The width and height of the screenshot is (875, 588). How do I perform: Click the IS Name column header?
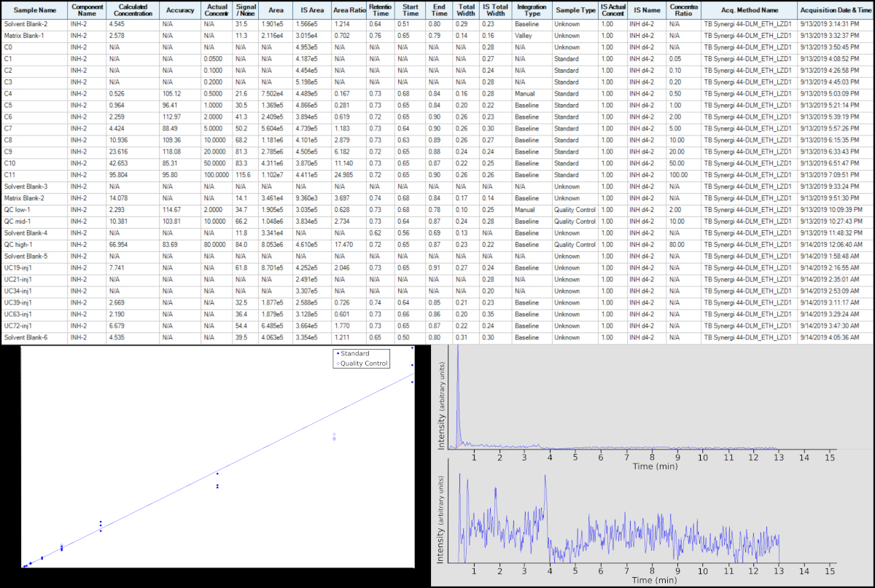(646, 10)
